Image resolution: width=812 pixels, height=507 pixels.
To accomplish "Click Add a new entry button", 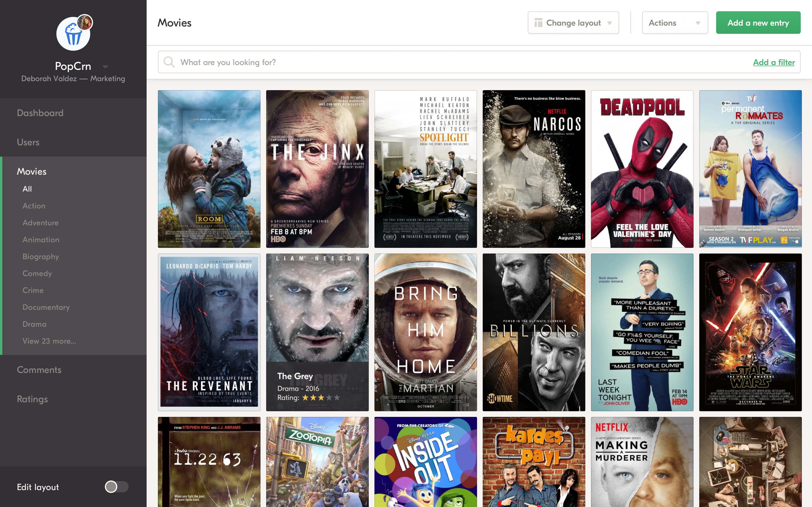I will pyautogui.click(x=758, y=23).
